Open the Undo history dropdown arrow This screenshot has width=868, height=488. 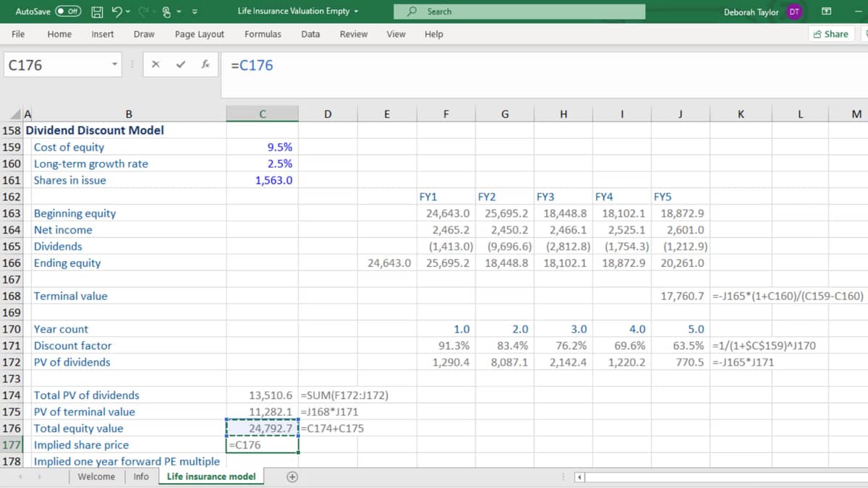128,12
